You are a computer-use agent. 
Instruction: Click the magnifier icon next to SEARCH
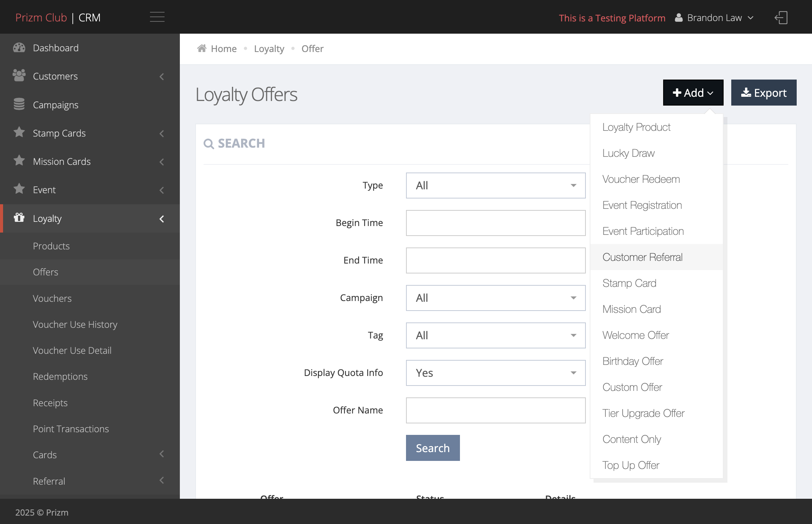(209, 144)
